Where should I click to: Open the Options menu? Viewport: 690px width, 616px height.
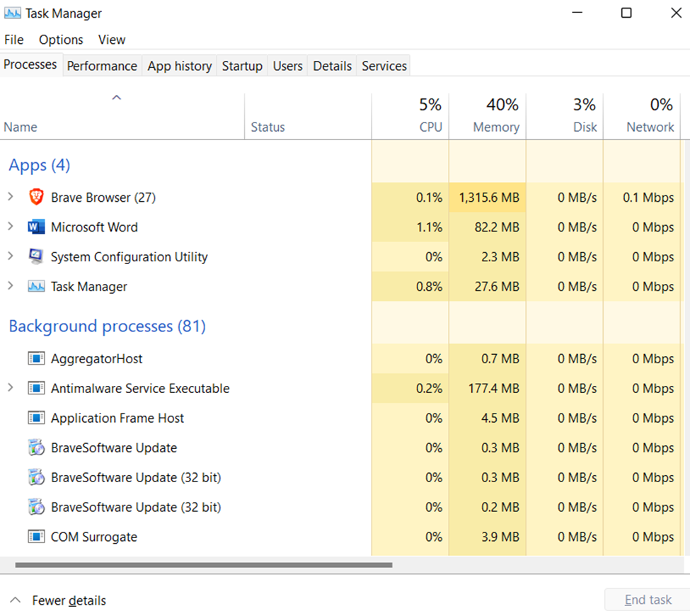61,40
